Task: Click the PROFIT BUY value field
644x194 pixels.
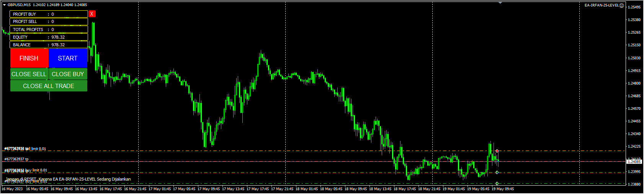Action: pyautogui.click(x=49, y=14)
